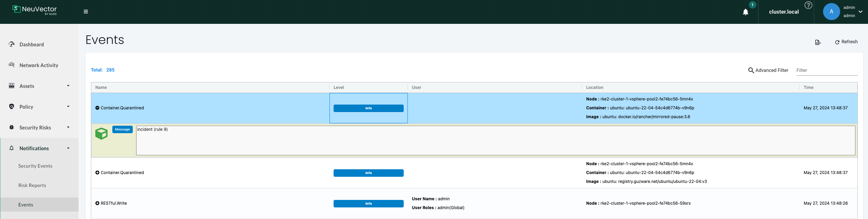Click the Total: 285 count
Viewport: 868px width, 219px height.
click(x=103, y=70)
